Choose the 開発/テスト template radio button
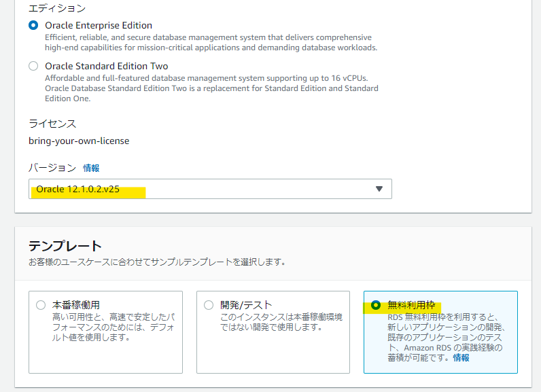The image size is (541, 392). (209, 306)
